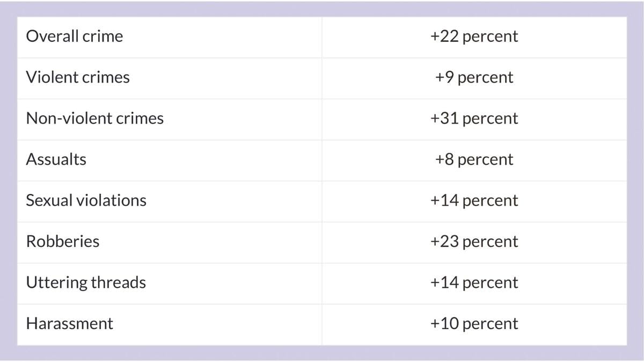The width and height of the screenshot is (644, 362).
Task: Click the Non-violent crimes label
Action: pos(95,118)
